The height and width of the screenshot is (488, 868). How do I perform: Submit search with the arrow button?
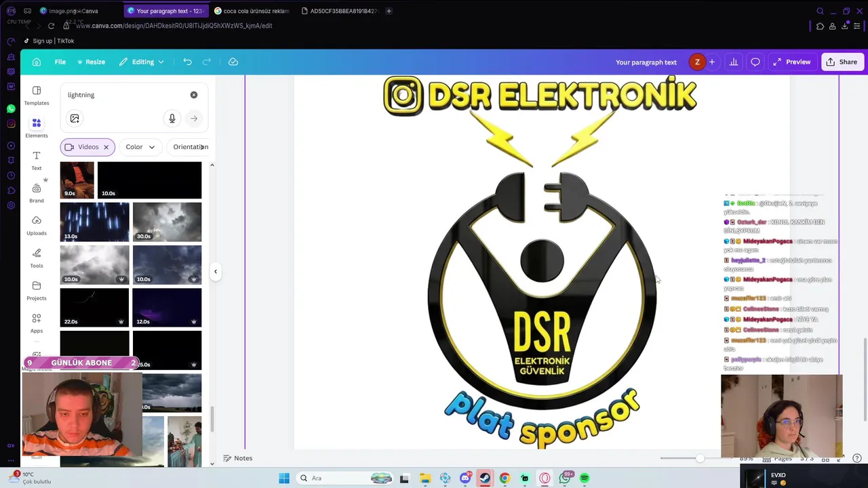[194, 119]
